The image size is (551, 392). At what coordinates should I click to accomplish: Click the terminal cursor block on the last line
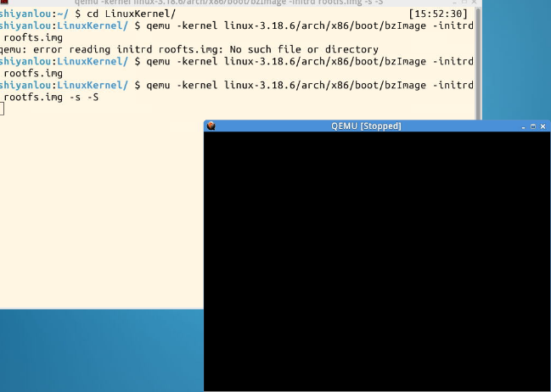2,109
